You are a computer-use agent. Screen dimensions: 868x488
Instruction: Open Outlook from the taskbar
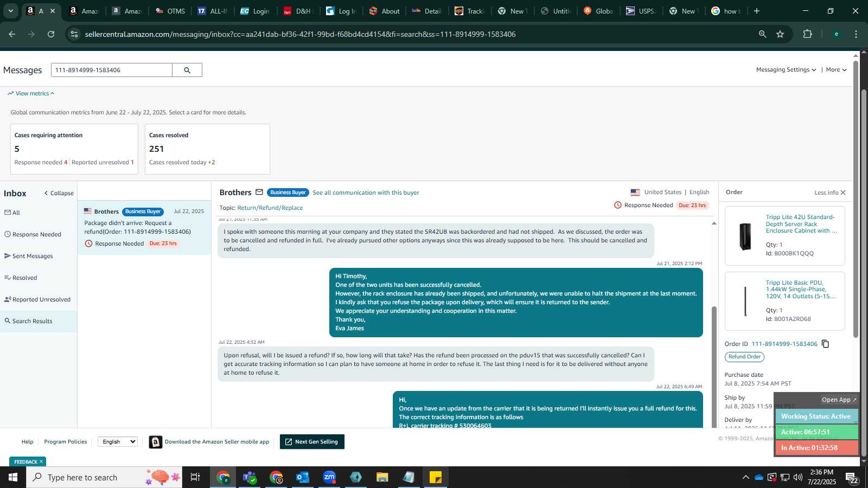[302, 477]
